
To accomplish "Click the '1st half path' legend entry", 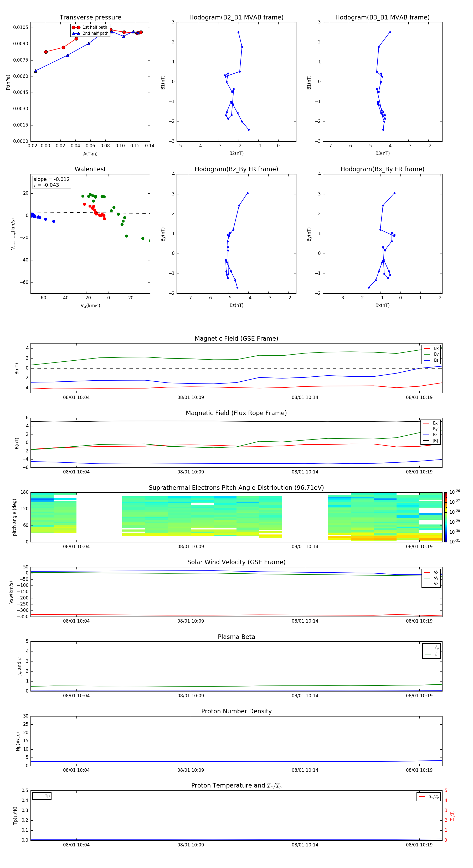I will coord(90,27).
